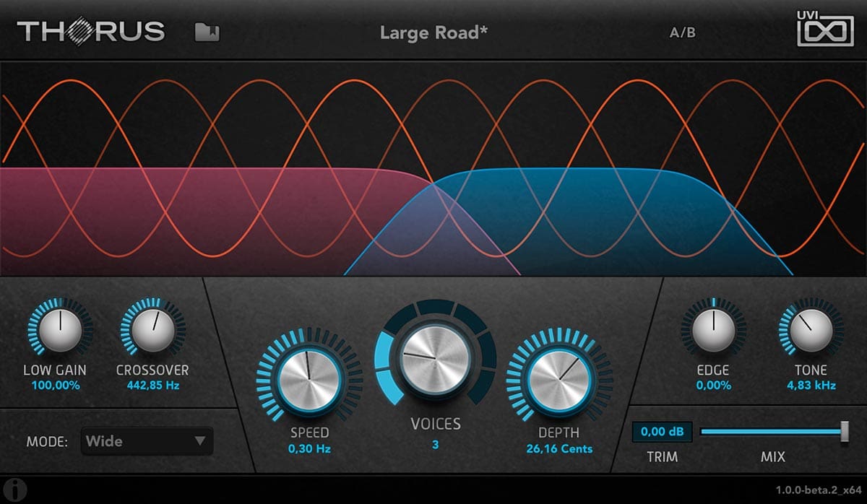Click the Depth value 26,16 Cents

click(559, 448)
